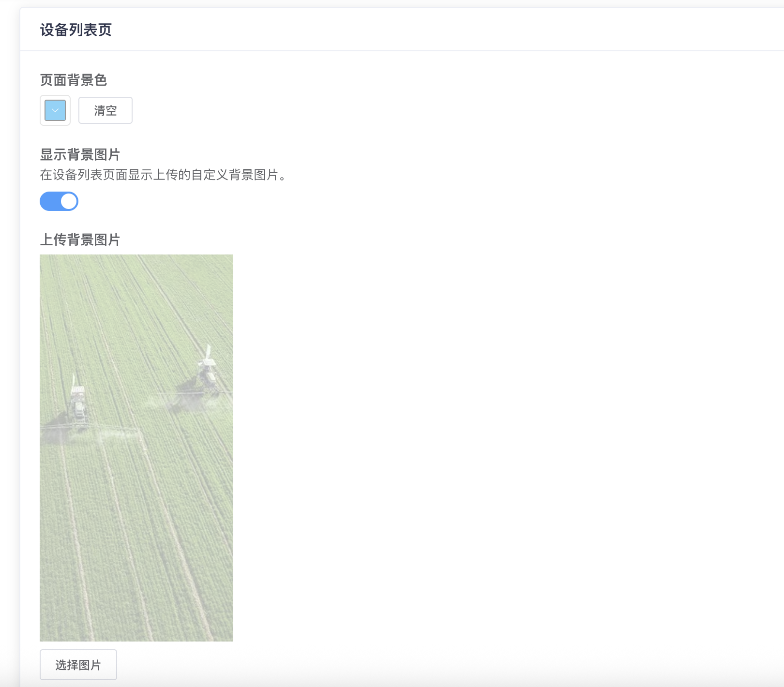The height and width of the screenshot is (687, 784).
Task: Click the right tractor in the preview image
Action: pos(208,370)
